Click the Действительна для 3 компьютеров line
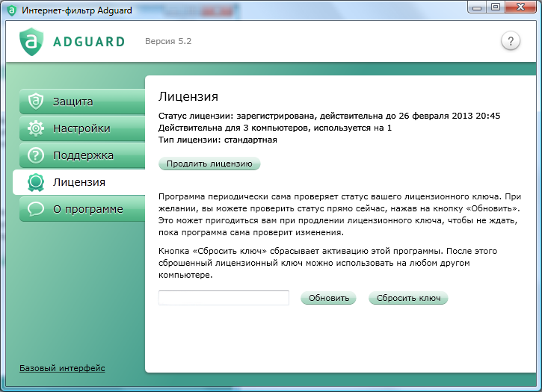This screenshot has height=392, width=542. (x=275, y=128)
